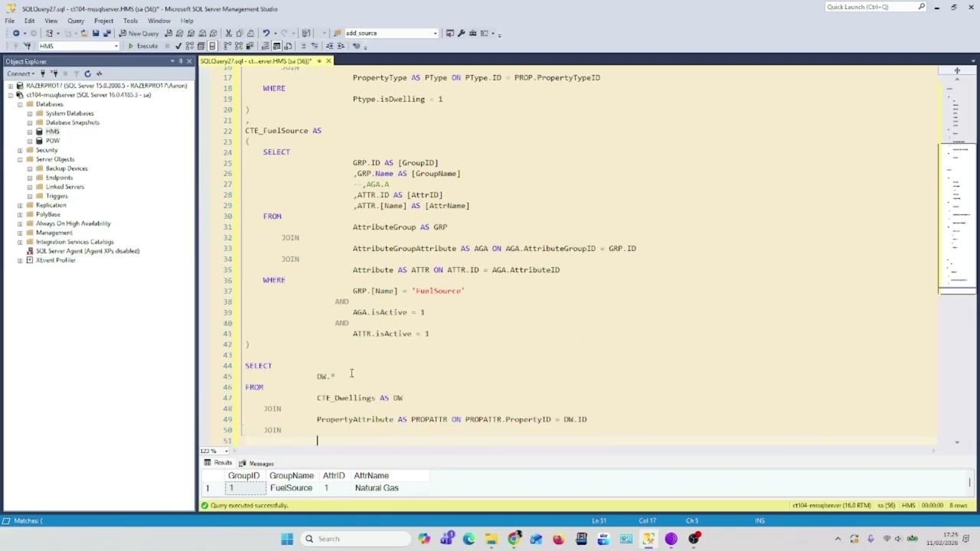The width and height of the screenshot is (980, 551).
Task: Click the Windows taskbar Search box
Action: [x=354, y=539]
